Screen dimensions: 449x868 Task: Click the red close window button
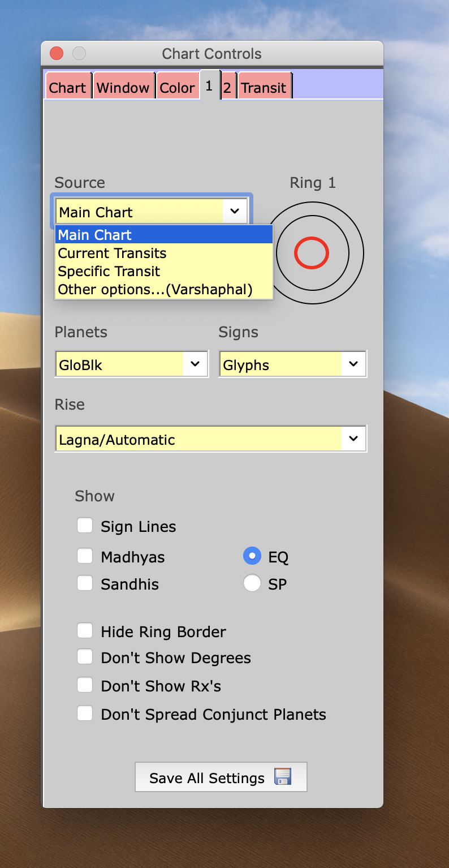pos(57,53)
